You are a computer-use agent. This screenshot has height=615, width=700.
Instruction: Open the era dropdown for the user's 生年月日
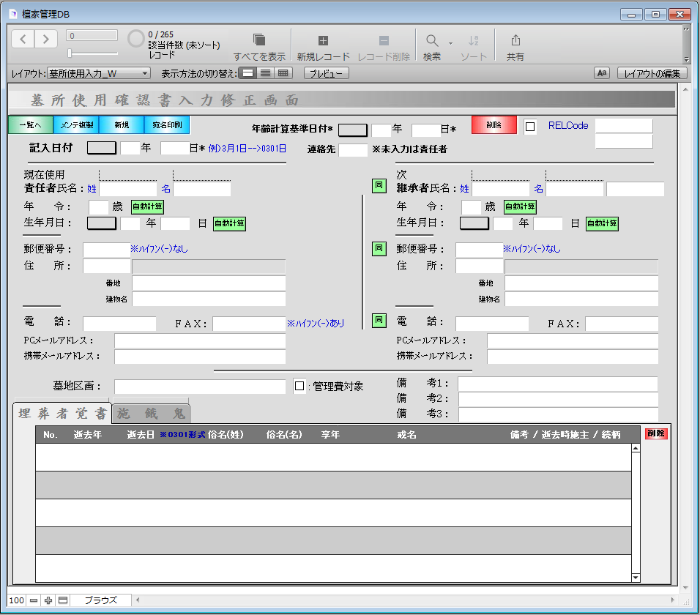coord(101,223)
